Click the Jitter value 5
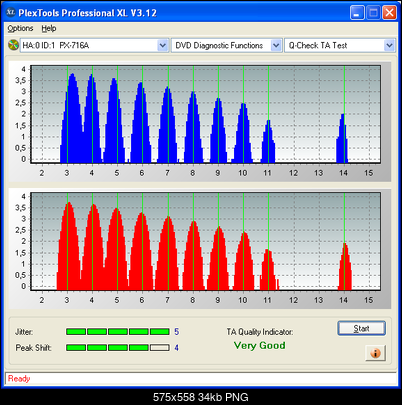This screenshot has width=402, height=405. tap(177, 332)
